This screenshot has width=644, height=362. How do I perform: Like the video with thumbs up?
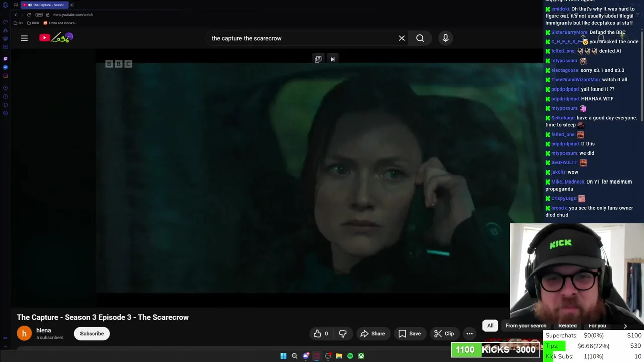[321, 333]
